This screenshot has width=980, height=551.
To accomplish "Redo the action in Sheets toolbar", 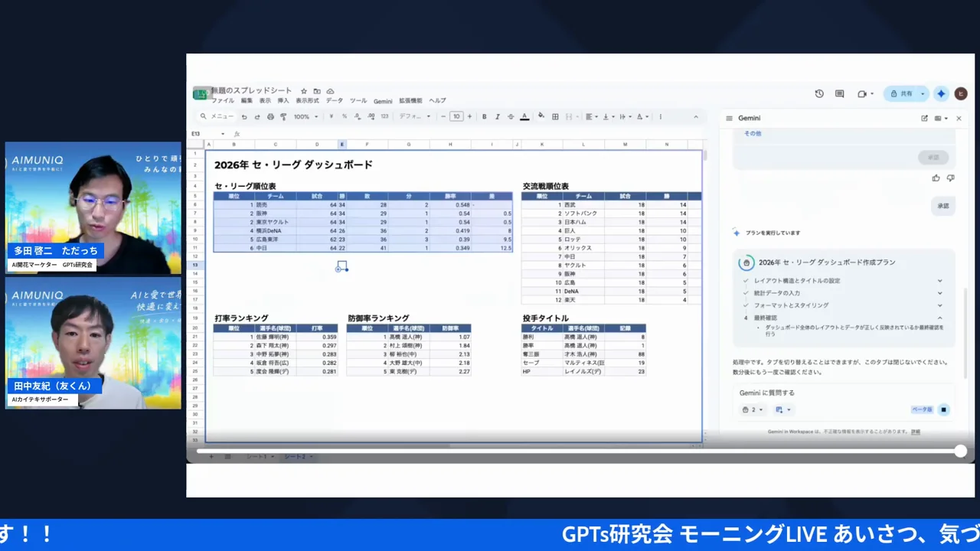I will pyautogui.click(x=257, y=117).
